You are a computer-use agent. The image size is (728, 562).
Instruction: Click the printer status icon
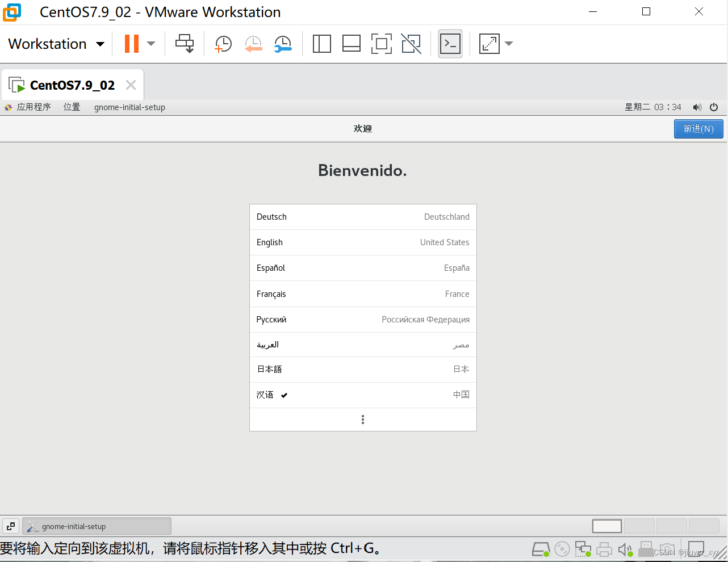click(604, 549)
